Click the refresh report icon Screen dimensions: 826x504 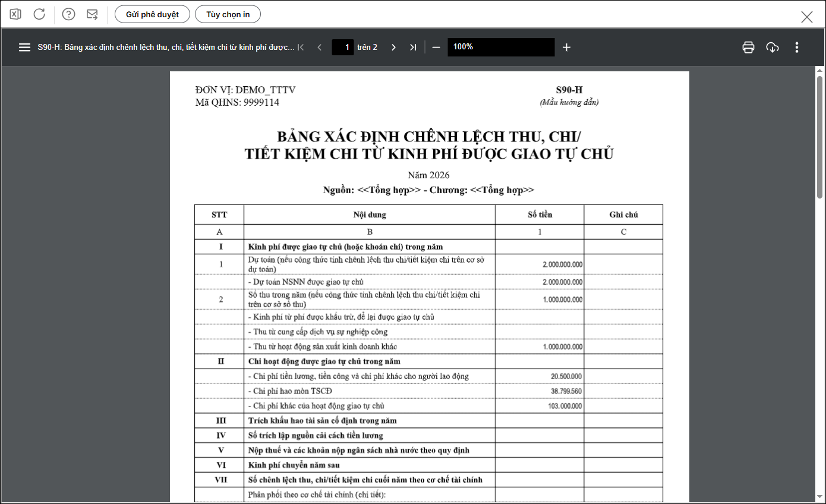(x=39, y=14)
